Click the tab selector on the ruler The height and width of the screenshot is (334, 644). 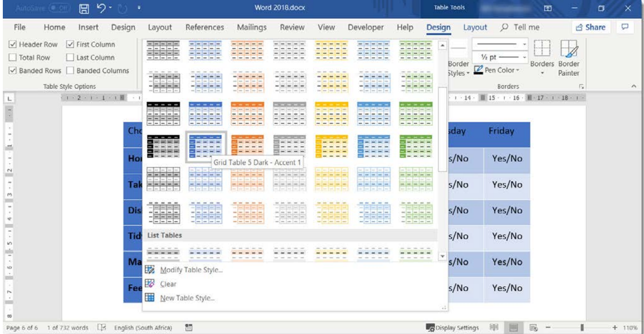[x=9, y=99]
